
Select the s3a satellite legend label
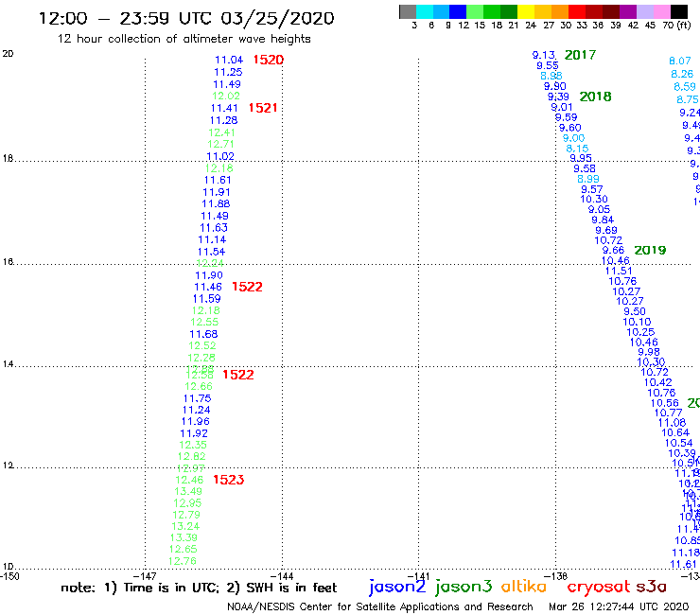[x=651, y=587]
